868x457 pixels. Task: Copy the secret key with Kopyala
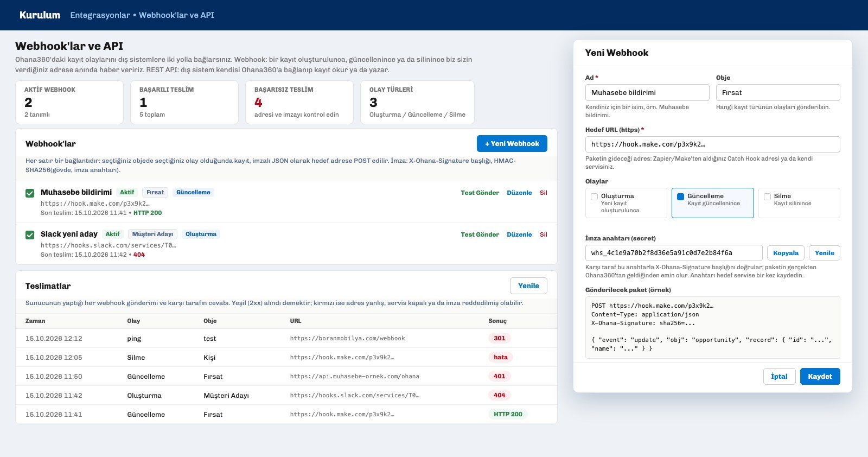click(x=786, y=253)
